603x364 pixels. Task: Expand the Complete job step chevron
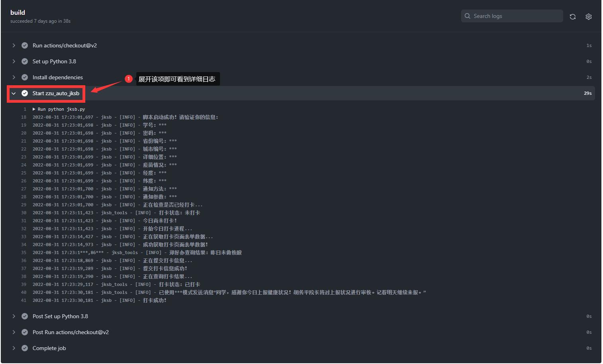(x=14, y=348)
